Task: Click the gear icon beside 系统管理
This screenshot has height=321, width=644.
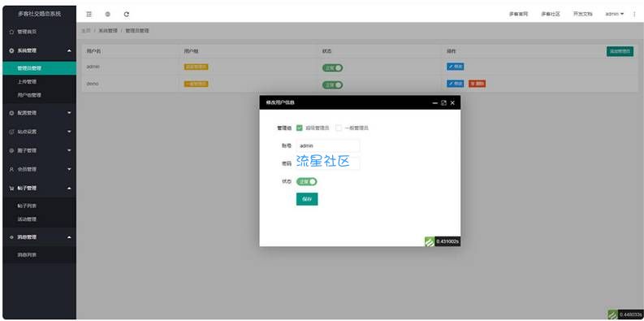Action: click(x=11, y=50)
